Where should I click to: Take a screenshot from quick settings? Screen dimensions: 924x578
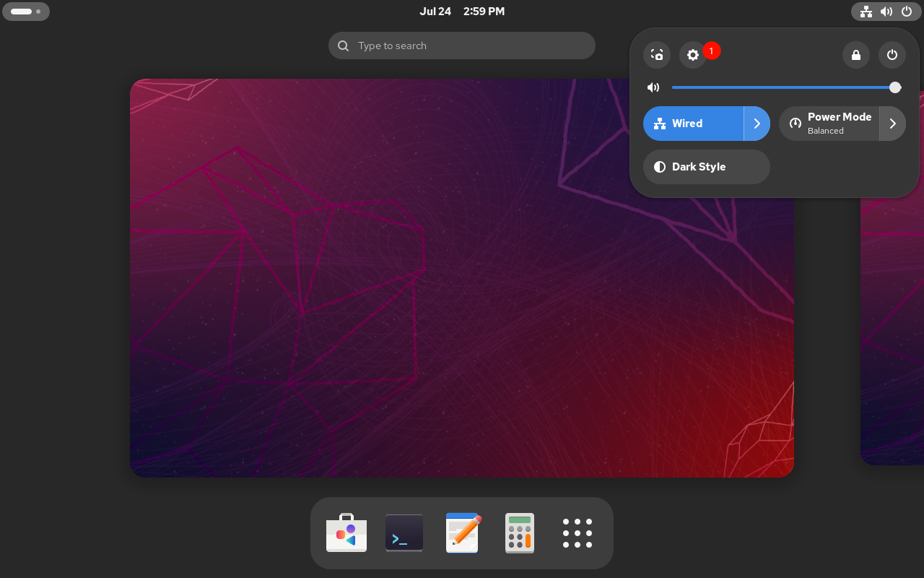657,55
